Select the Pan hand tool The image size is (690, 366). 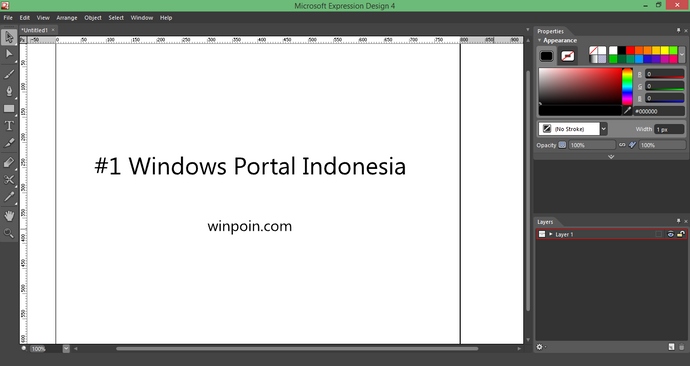click(9, 216)
